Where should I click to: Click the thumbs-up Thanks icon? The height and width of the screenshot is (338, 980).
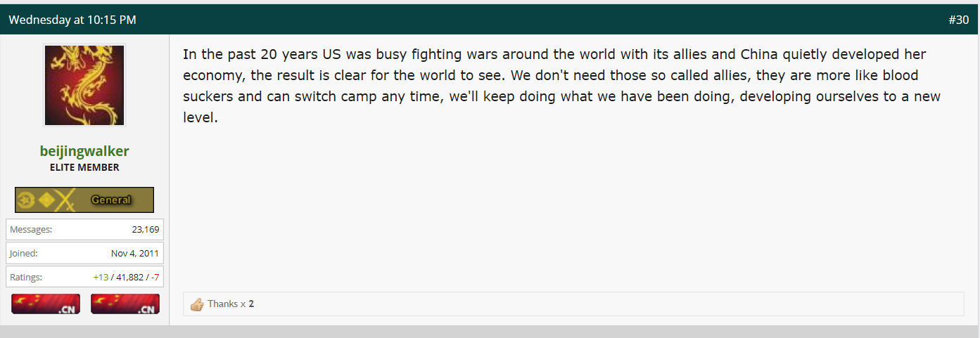[197, 304]
